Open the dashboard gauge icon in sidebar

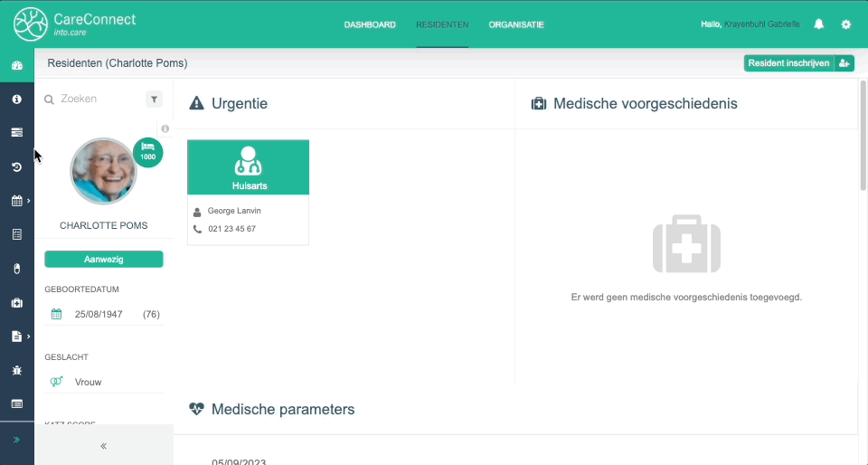click(x=16, y=66)
